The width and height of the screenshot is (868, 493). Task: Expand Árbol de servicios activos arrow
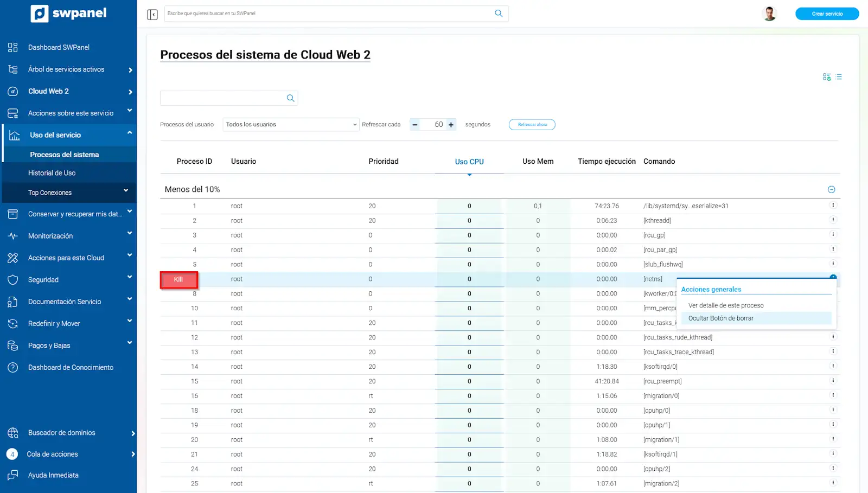(130, 70)
